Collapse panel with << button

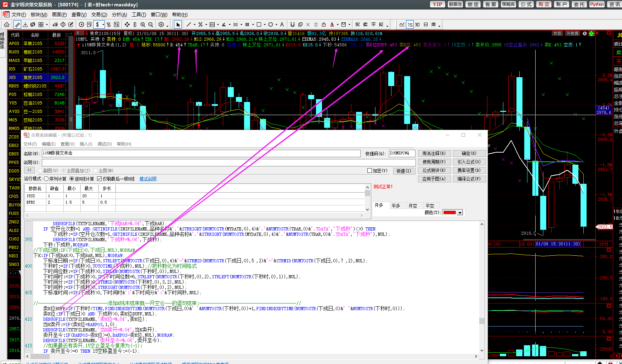[x=29, y=170]
